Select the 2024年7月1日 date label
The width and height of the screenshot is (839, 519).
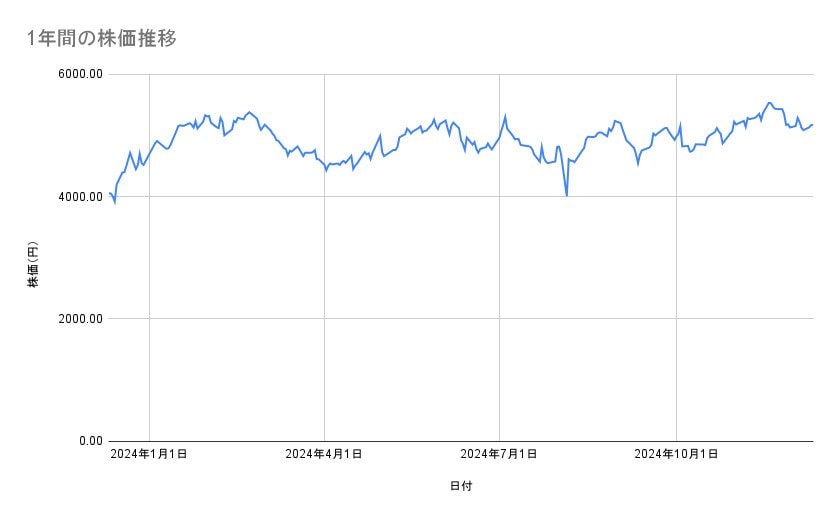(x=499, y=454)
